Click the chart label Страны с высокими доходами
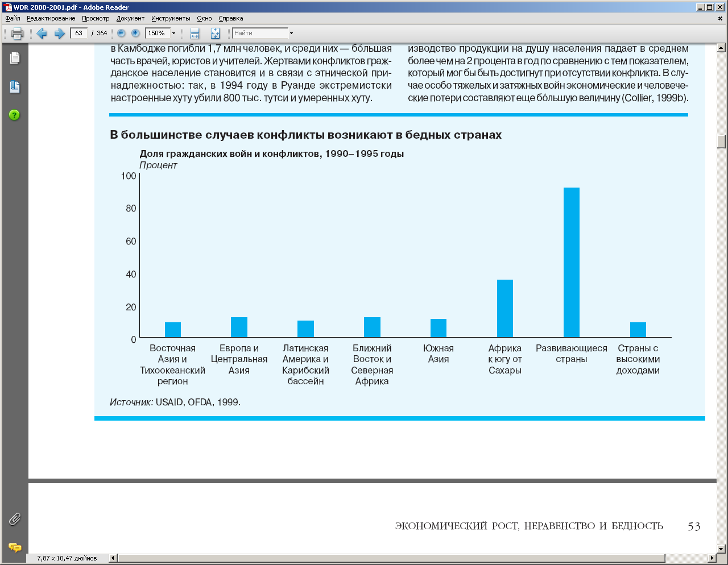The image size is (728, 565). (x=638, y=359)
